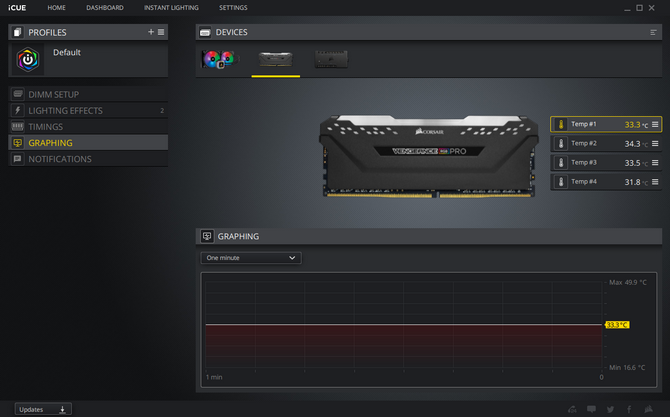Image resolution: width=670 pixels, height=417 pixels.
Task: Click the Profiles panel icon
Action: click(17, 32)
